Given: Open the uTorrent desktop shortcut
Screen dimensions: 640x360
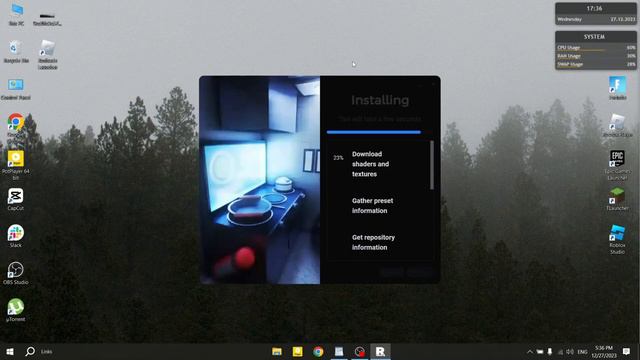Looking at the screenshot, I should [16, 310].
